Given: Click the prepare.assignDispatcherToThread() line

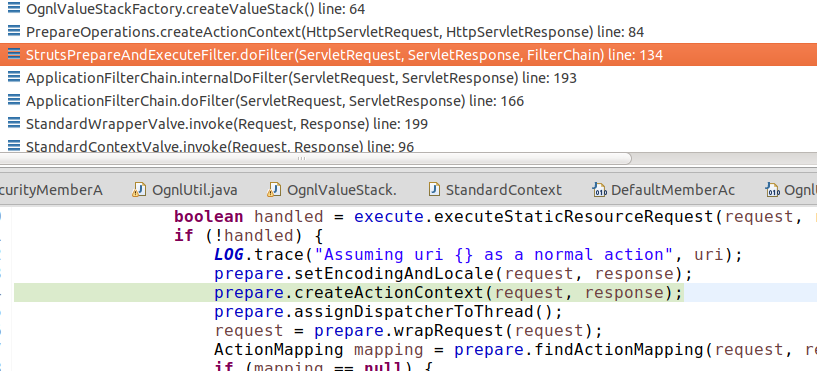Looking at the screenshot, I should 389,312.
